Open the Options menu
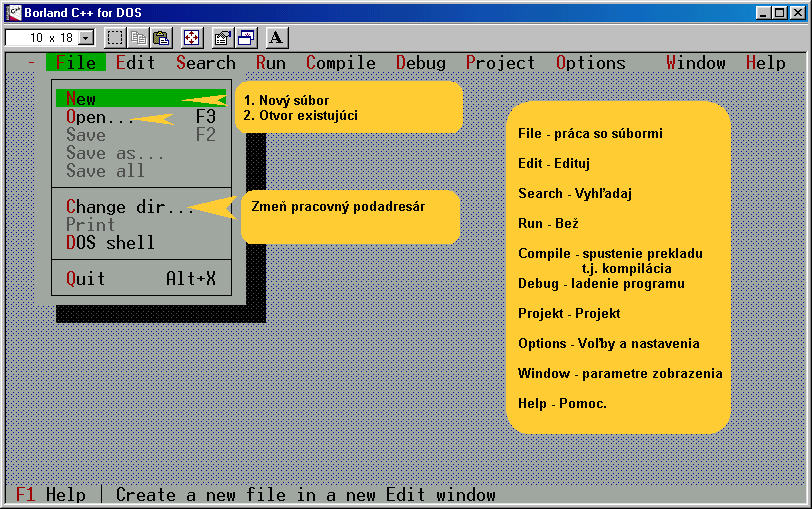Screen dimensions: 812x509 click(x=590, y=63)
